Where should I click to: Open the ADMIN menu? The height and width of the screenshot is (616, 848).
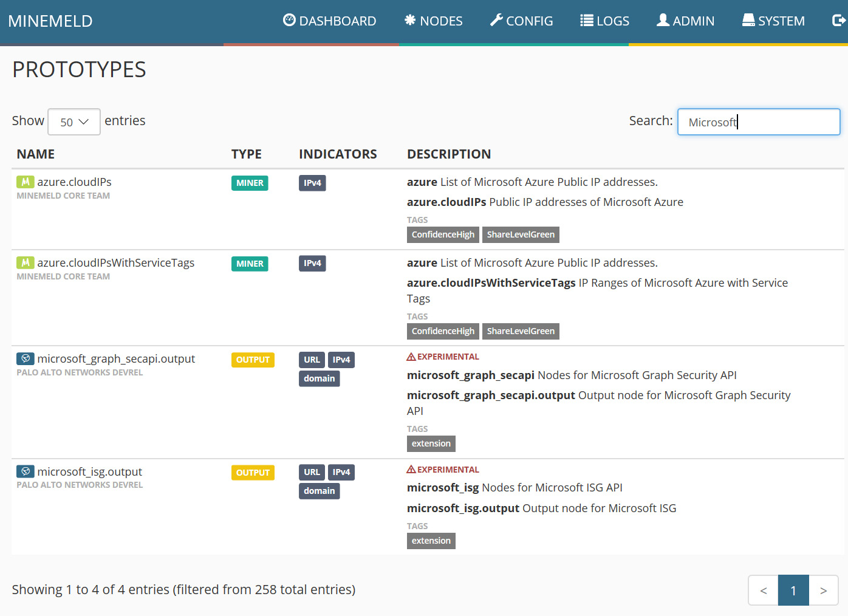click(686, 21)
